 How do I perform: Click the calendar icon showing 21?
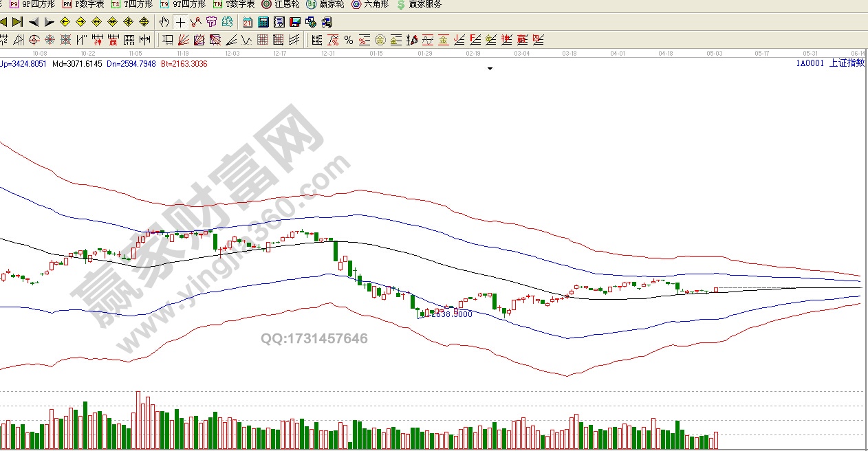tap(247, 22)
